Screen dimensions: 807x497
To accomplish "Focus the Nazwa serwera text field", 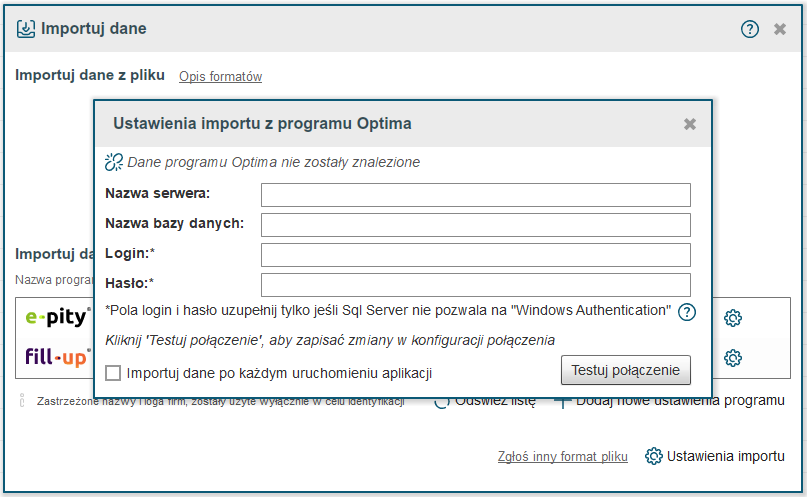I will pos(475,194).
